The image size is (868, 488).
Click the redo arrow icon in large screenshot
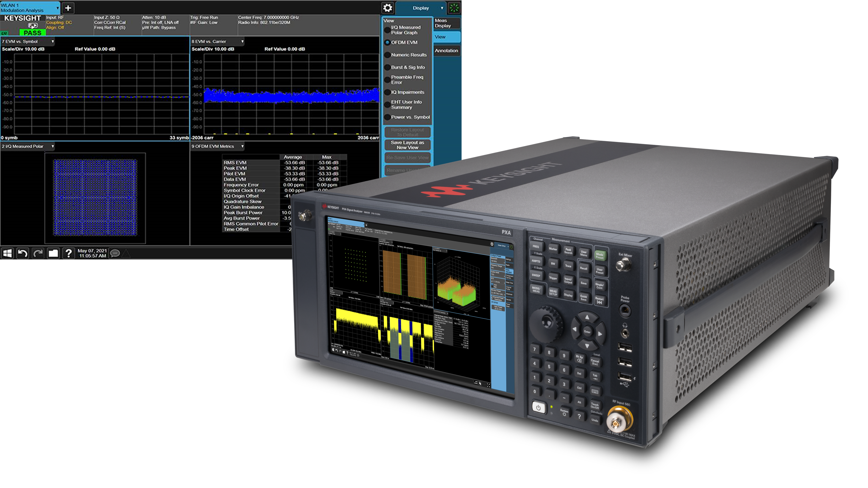point(38,253)
